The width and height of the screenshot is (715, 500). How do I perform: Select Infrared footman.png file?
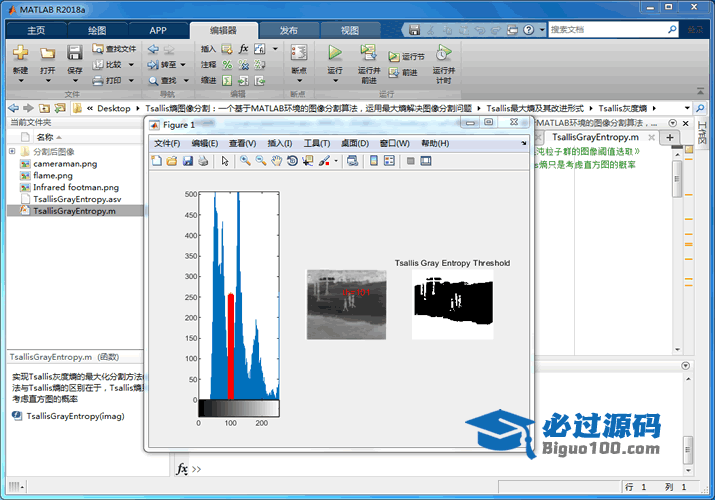coord(76,187)
